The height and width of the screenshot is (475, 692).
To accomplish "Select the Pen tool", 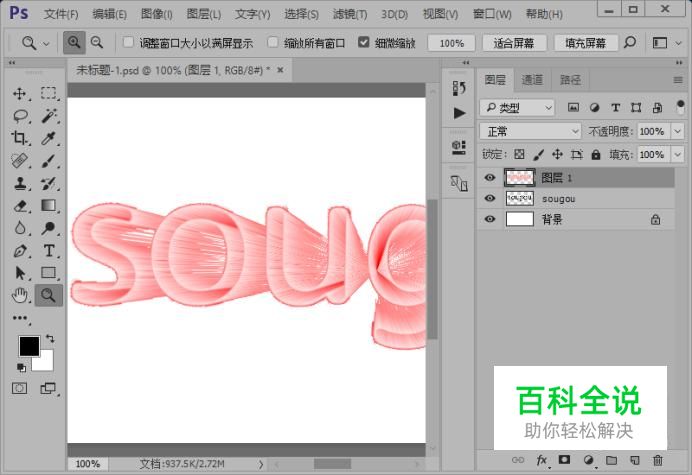I will point(19,251).
